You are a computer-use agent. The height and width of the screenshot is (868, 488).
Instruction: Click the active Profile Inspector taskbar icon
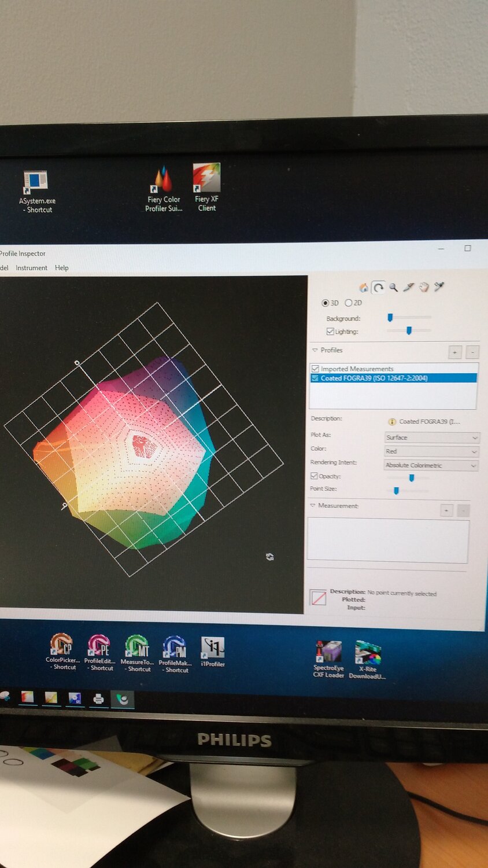pos(122,699)
